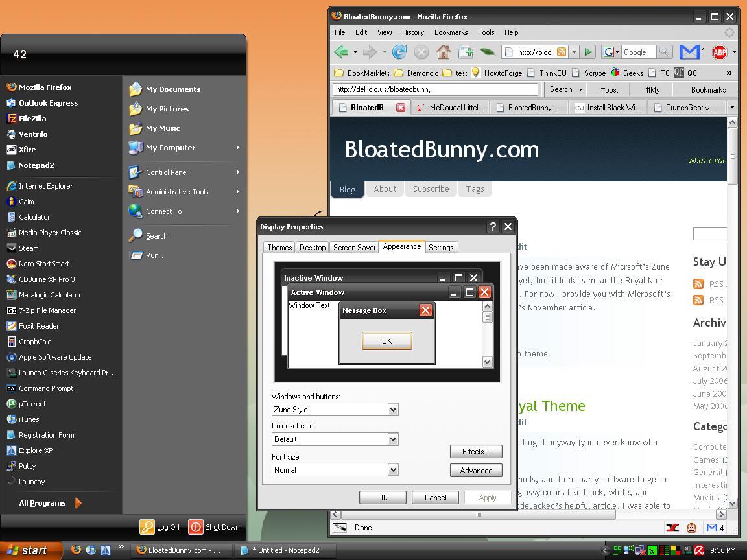Go back using Firefox's green Back arrow
Image resolution: width=747 pixels, height=560 pixels.
pyautogui.click(x=341, y=52)
